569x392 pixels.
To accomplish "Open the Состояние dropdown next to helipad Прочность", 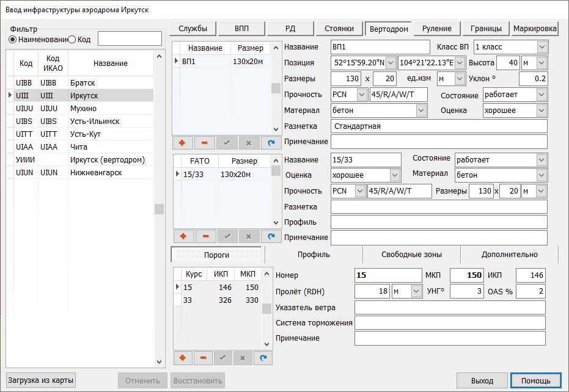I will pos(541,95).
